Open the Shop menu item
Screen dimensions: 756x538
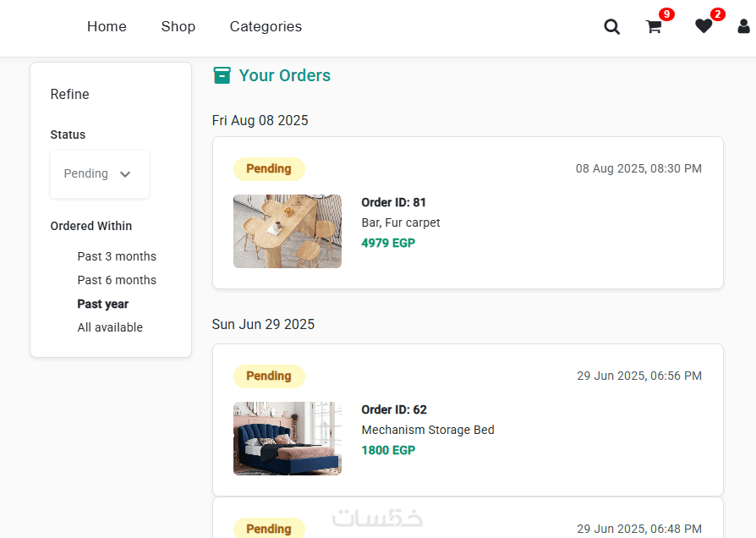pos(178,27)
